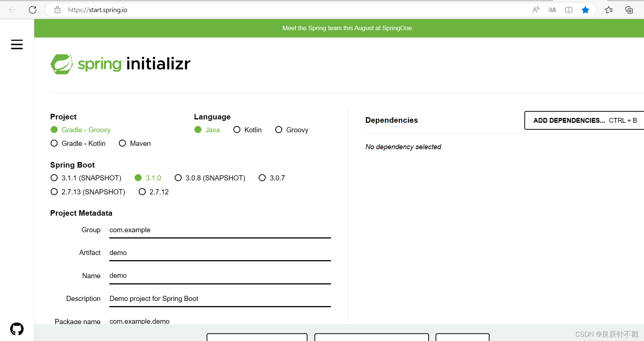The width and height of the screenshot is (644, 341).
Task: Reload the page with the refresh icon
Action: (x=33, y=10)
